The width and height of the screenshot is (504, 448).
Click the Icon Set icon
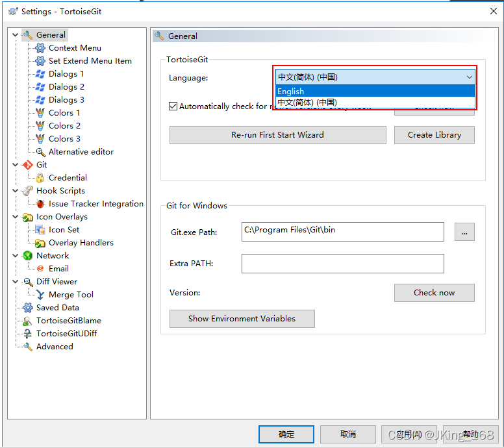(x=40, y=229)
